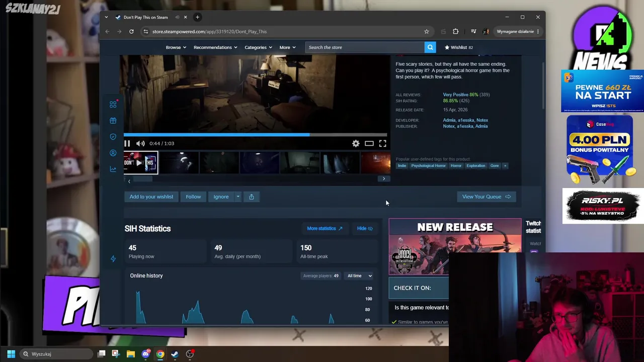Viewport: 644px width, 362px height.
Task: Click the NEW RELEASE promo banner
Action: 455,246
